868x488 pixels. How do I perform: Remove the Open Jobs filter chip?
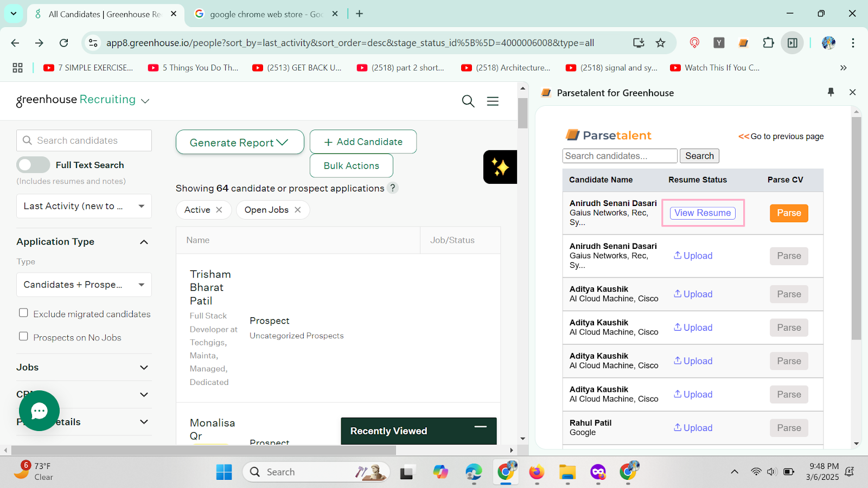click(x=298, y=210)
